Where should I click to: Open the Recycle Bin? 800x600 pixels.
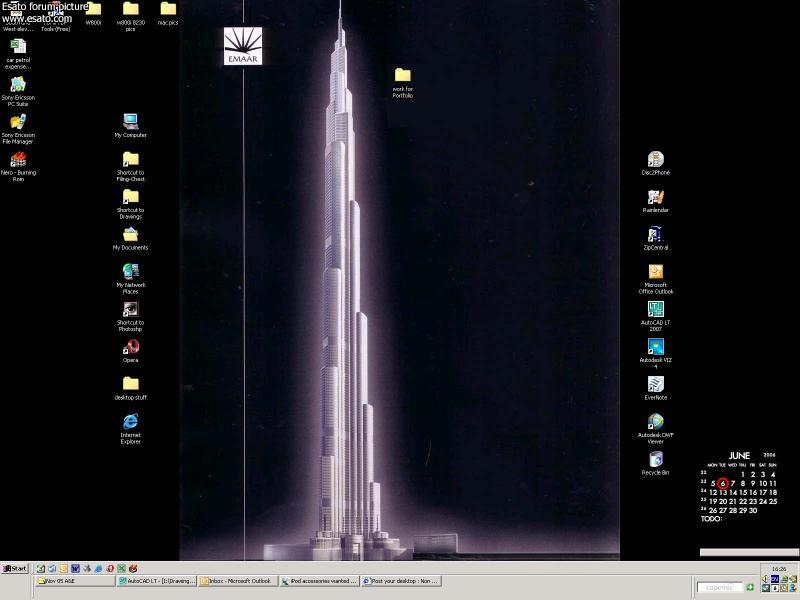coord(656,463)
